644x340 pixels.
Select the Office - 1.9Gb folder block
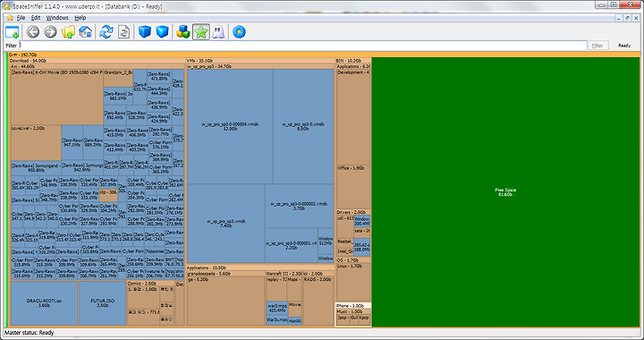point(353,187)
